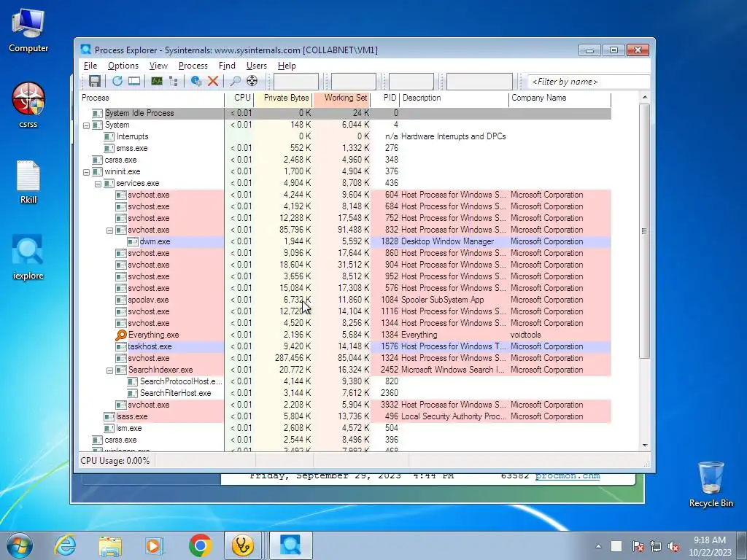Click the Save toolbar icon
Image resolution: width=747 pixels, height=560 pixels.
(95, 81)
